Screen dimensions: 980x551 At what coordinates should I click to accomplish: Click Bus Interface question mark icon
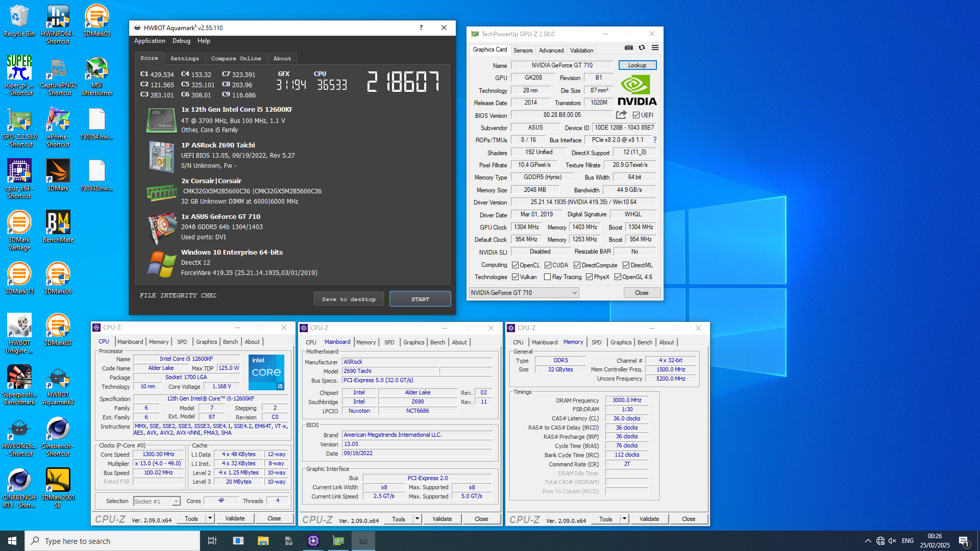tap(655, 140)
